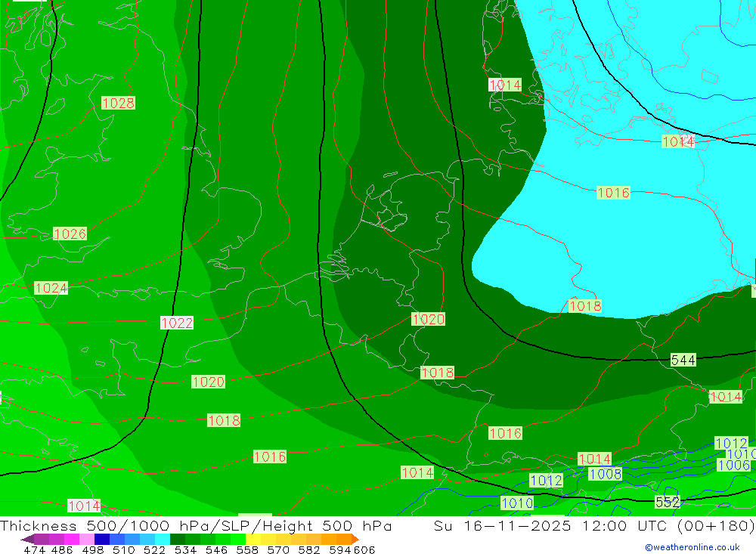756x554 pixels.
Task: Click the date 'Su 16-11-2025 12:00 UTC (00+180)'
Action: click(x=594, y=525)
